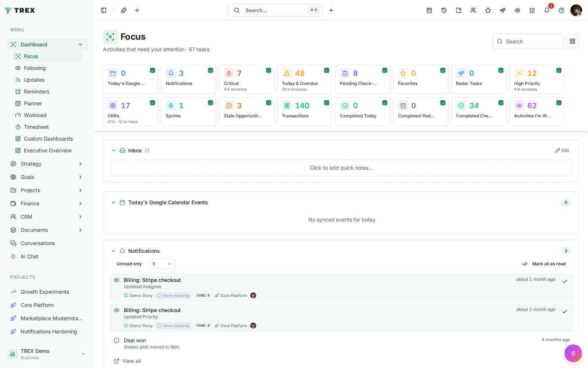Click the user avatar in the top right

tap(576, 10)
